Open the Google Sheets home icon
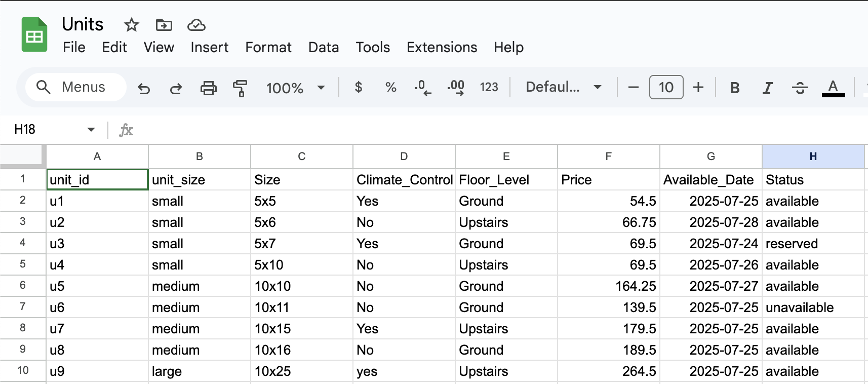 click(34, 34)
